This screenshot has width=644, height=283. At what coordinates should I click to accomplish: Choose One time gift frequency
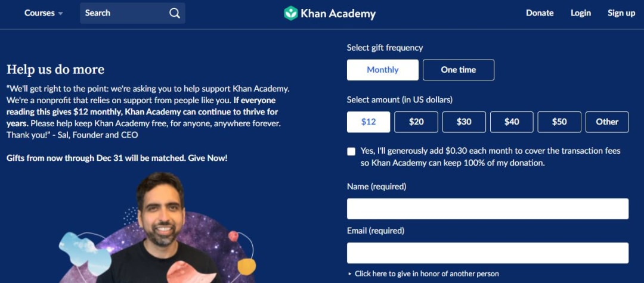[459, 70]
